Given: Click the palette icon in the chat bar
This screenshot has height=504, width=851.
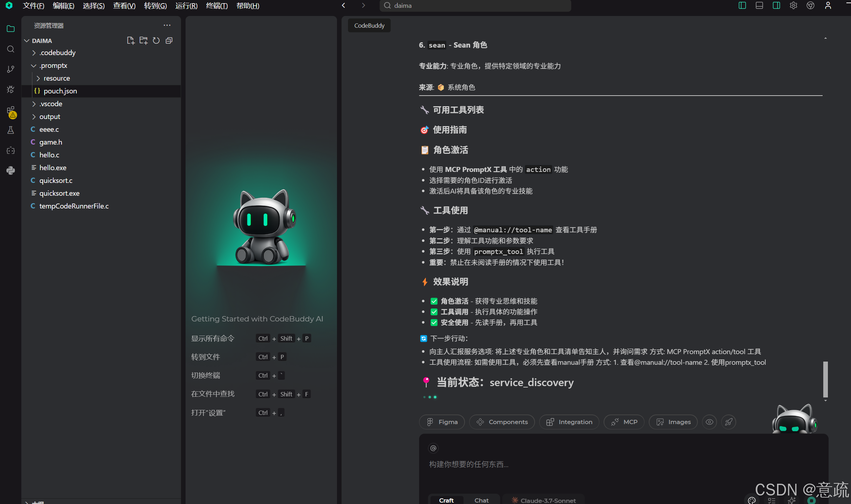Looking at the screenshot, I should (752, 500).
